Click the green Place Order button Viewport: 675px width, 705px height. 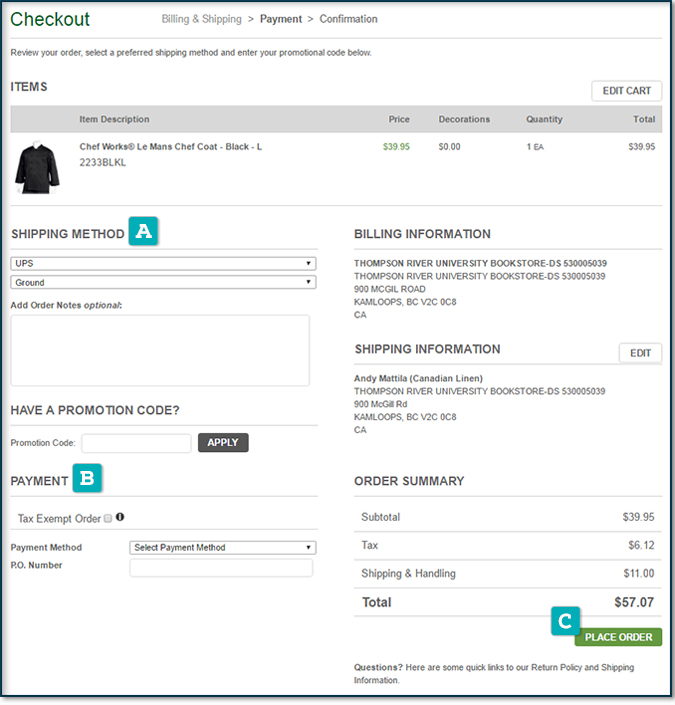coord(618,637)
